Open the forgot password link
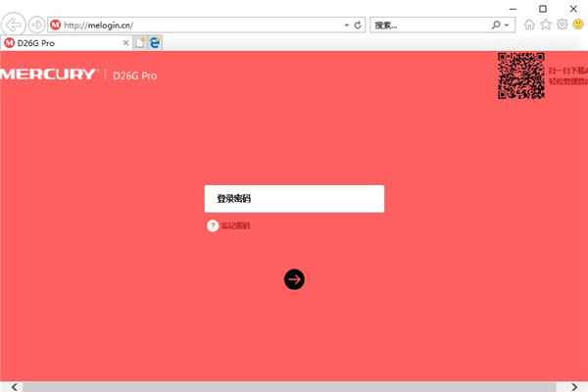Image resolution: width=588 pixels, height=392 pixels. coord(235,225)
